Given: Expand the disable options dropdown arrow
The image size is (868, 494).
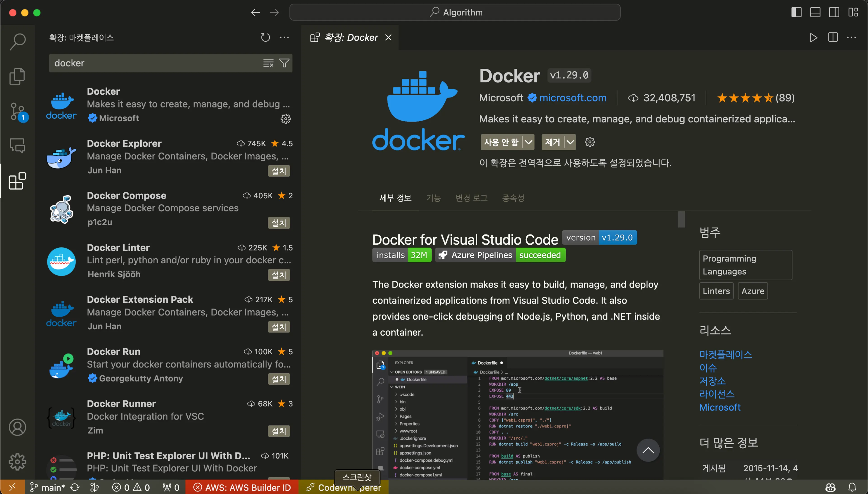Looking at the screenshot, I should tap(528, 142).
